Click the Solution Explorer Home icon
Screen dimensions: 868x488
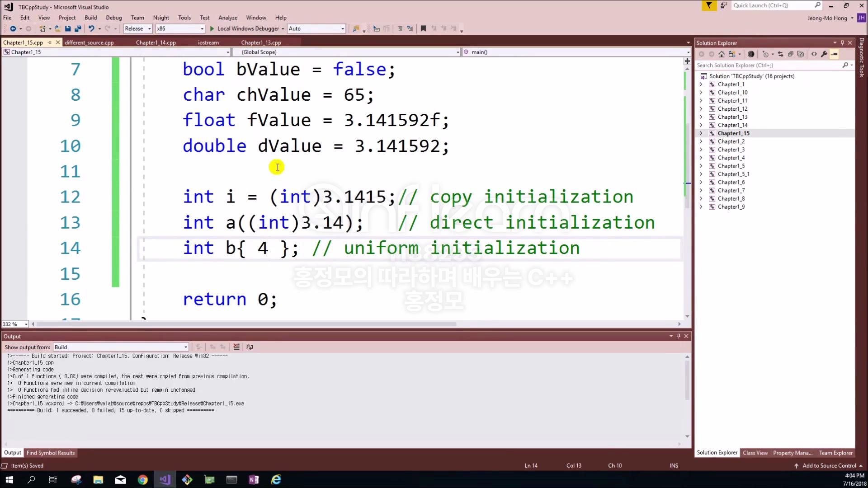(722, 54)
